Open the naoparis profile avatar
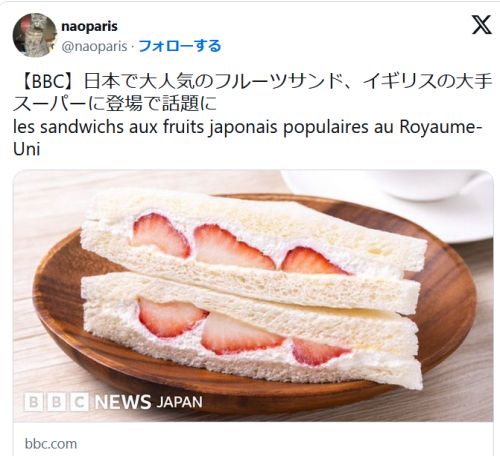This screenshot has height=456, width=500. tap(34, 35)
